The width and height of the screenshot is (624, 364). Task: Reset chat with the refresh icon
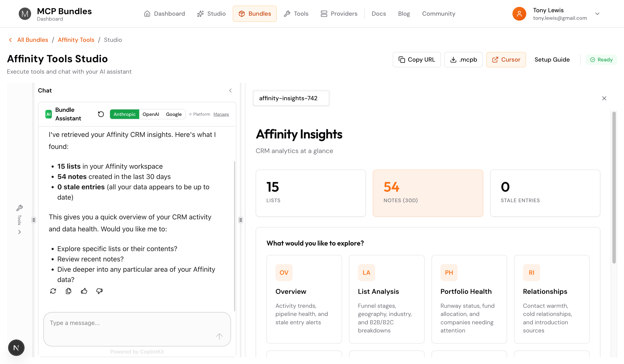tap(101, 114)
